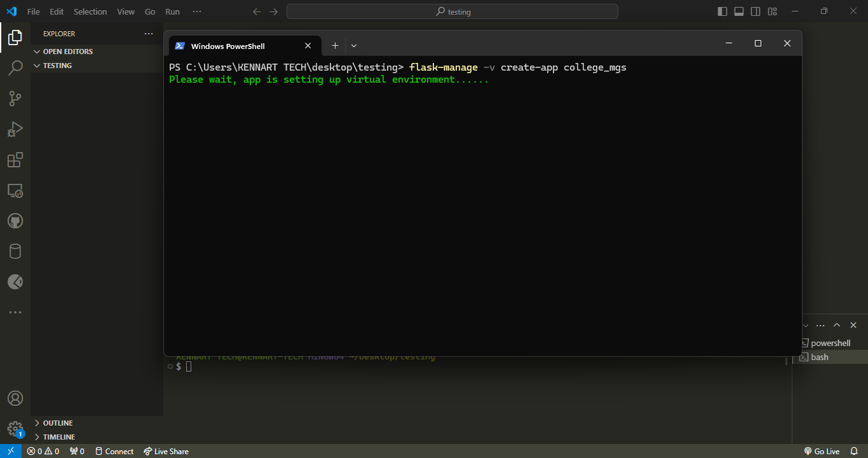The image size is (868, 458).
Task: Expand the Outline section
Action: tap(97, 423)
